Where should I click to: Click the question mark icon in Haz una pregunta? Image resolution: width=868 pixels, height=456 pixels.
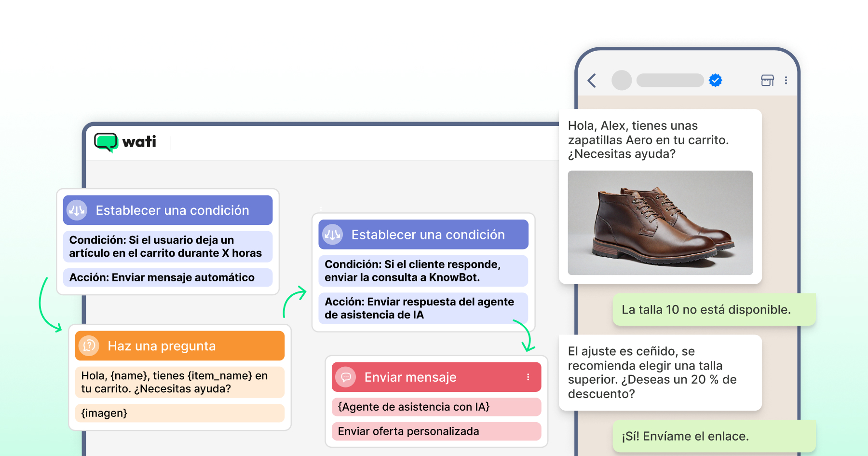point(89,346)
